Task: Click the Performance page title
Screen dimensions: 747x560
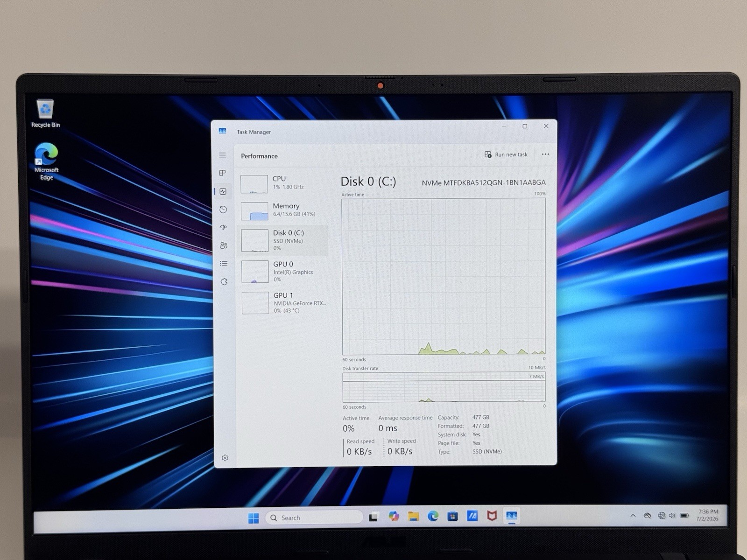Action: [259, 156]
